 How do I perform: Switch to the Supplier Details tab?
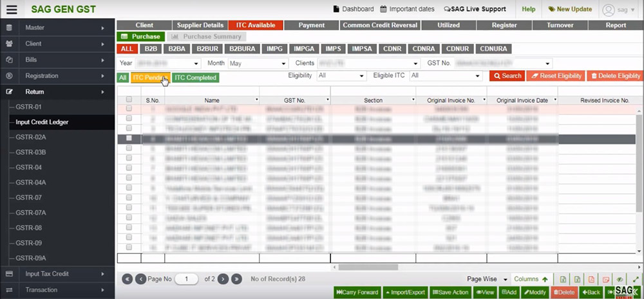point(200,25)
